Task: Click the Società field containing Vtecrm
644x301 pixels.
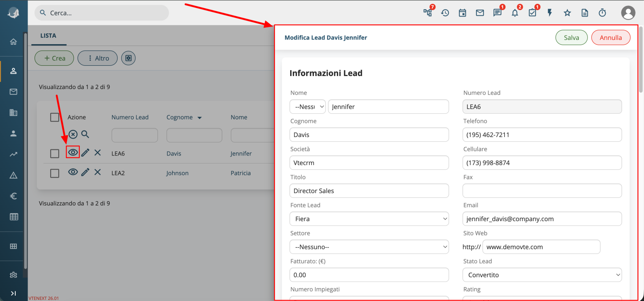Action: 369,163
